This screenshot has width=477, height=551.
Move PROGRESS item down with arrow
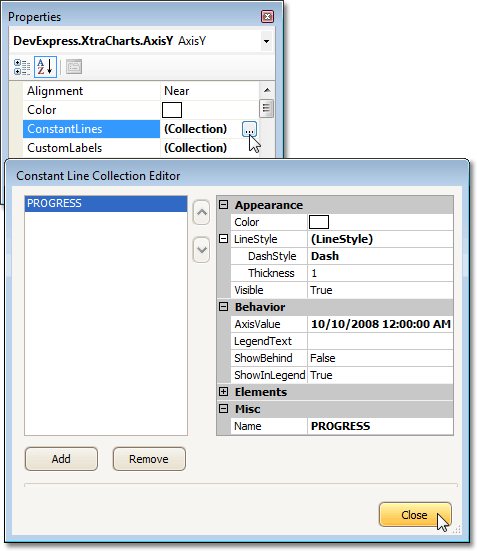201,250
